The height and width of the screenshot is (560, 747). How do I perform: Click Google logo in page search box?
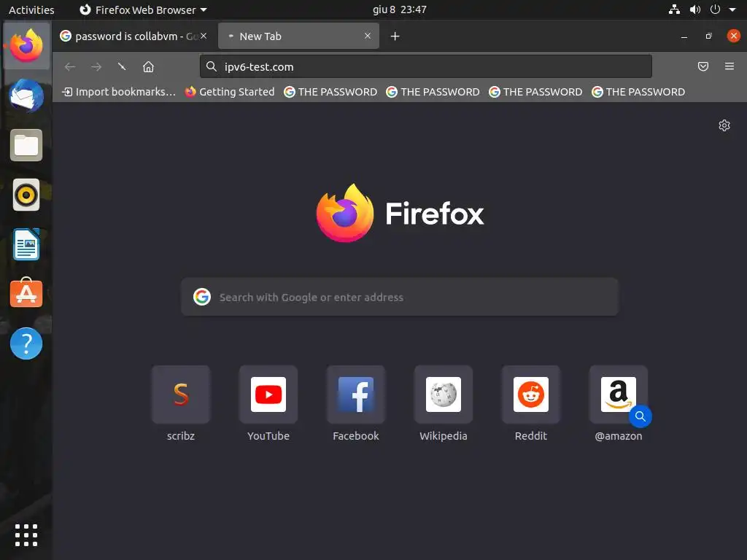tap(202, 297)
